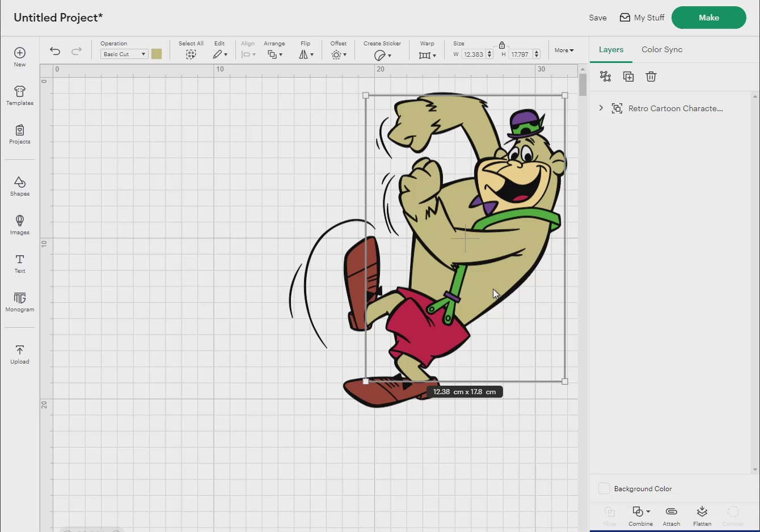This screenshot has width=760, height=532.
Task: Open the Images library
Action: 20,225
